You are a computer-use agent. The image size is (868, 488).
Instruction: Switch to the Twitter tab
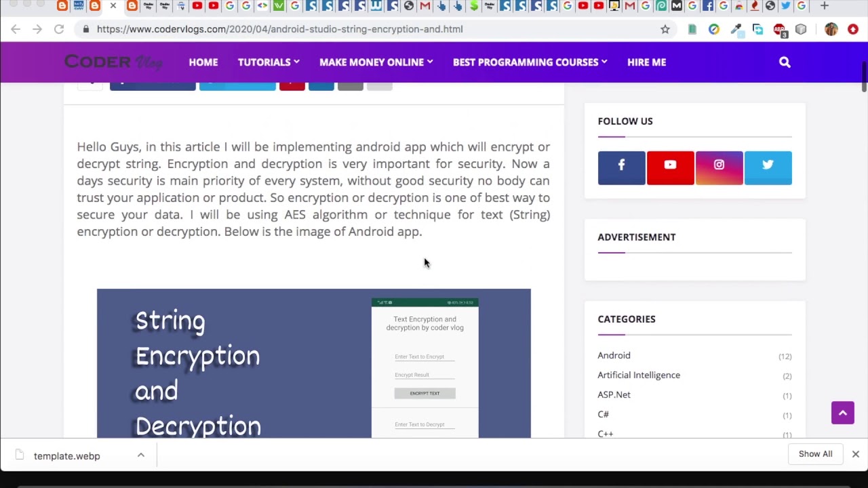pos(785,6)
